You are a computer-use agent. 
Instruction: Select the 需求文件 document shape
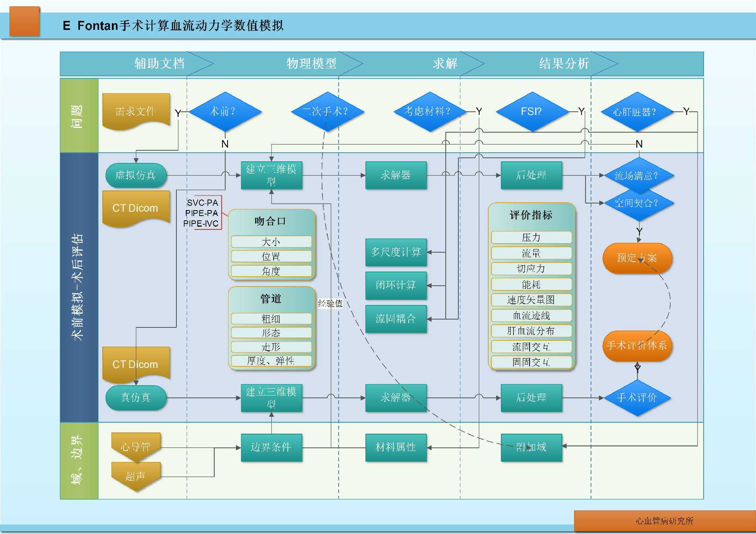click(x=136, y=111)
